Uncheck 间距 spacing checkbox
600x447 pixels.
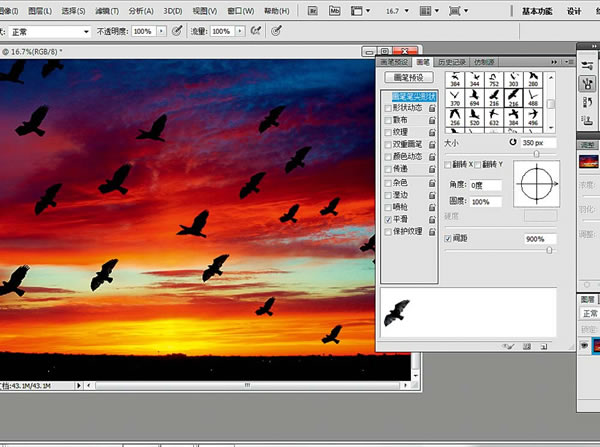[x=448, y=238]
